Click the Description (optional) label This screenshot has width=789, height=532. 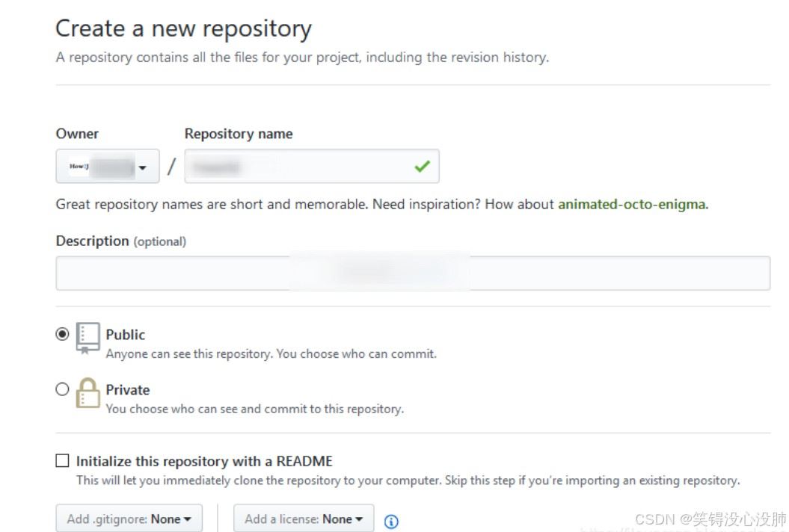tap(120, 241)
